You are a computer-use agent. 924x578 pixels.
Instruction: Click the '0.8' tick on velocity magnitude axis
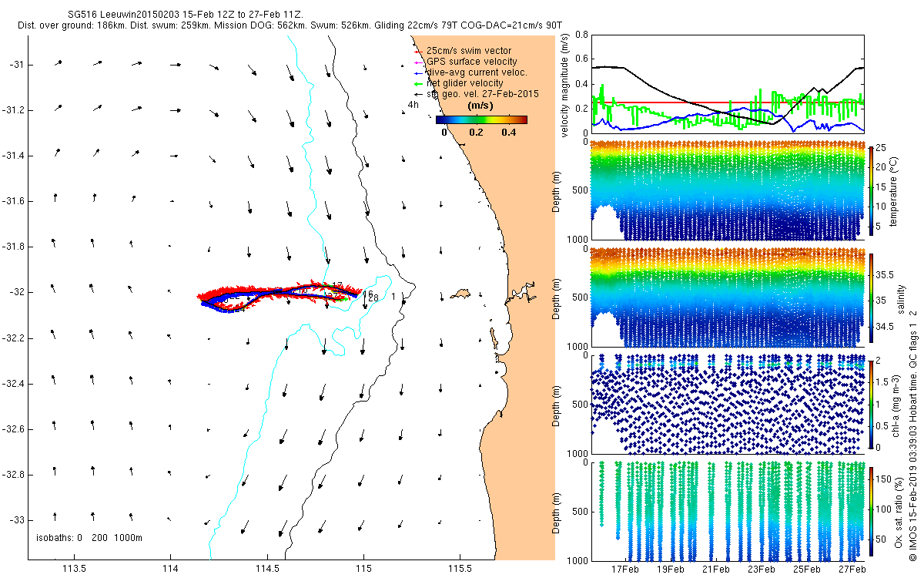pos(581,35)
